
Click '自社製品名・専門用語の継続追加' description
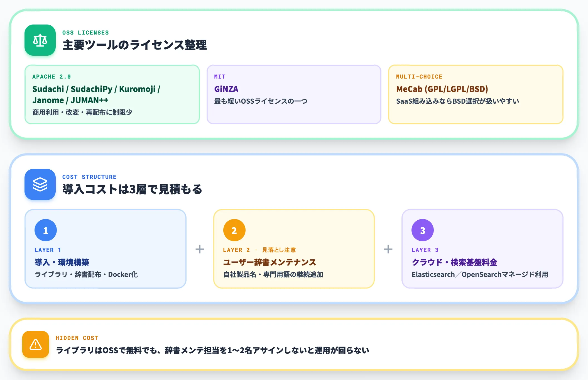pos(273,274)
